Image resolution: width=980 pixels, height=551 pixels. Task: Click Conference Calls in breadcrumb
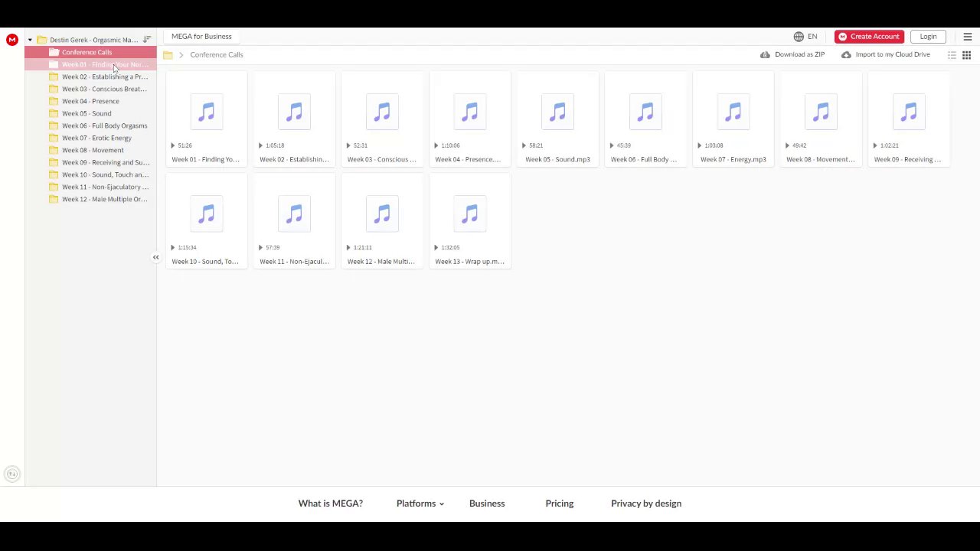pyautogui.click(x=217, y=55)
